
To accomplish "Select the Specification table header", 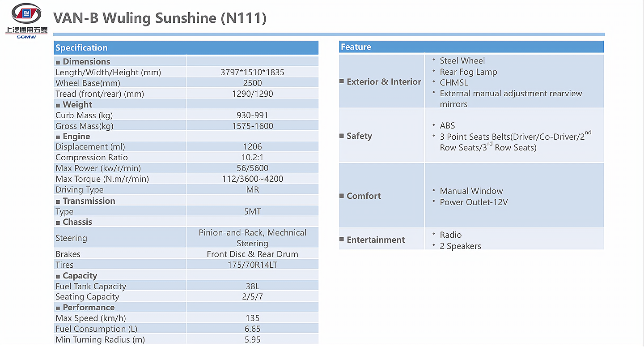I will [186, 48].
